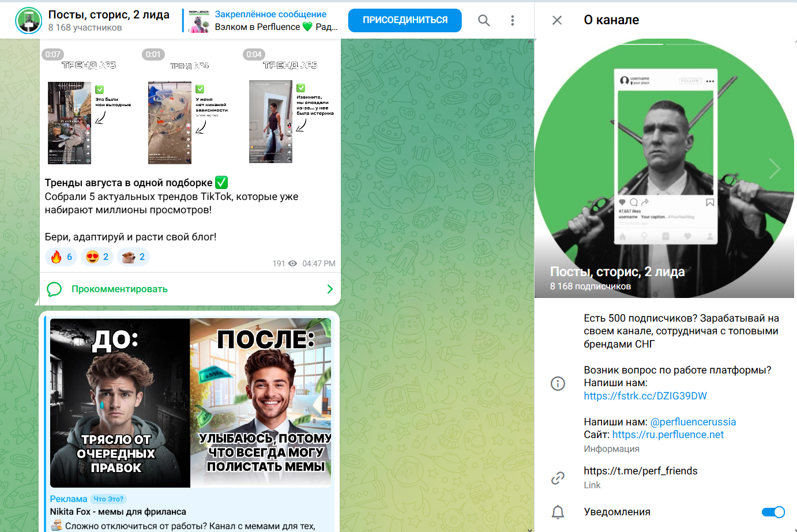
Task: Turn off the Уведомления switch
Action: tap(772, 512)
